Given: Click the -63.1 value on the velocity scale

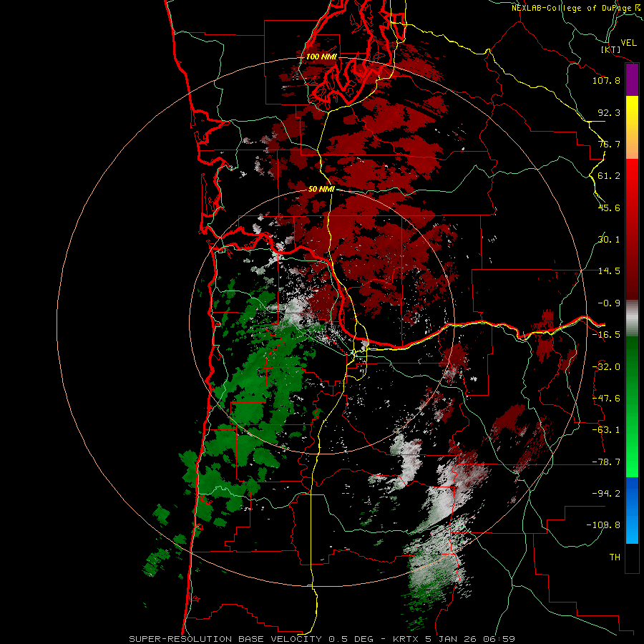Looking at the screenshot, I should [606, 430].
